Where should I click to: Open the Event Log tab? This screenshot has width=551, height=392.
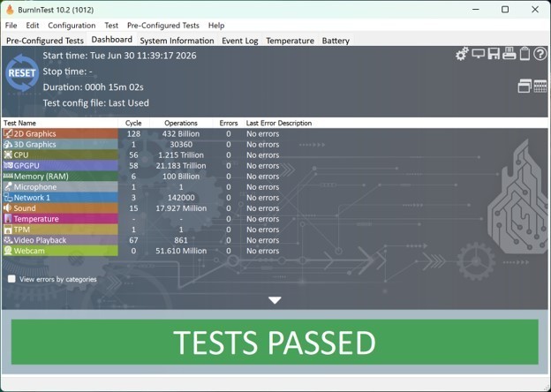pyautogui.click(x=240, y=41)
